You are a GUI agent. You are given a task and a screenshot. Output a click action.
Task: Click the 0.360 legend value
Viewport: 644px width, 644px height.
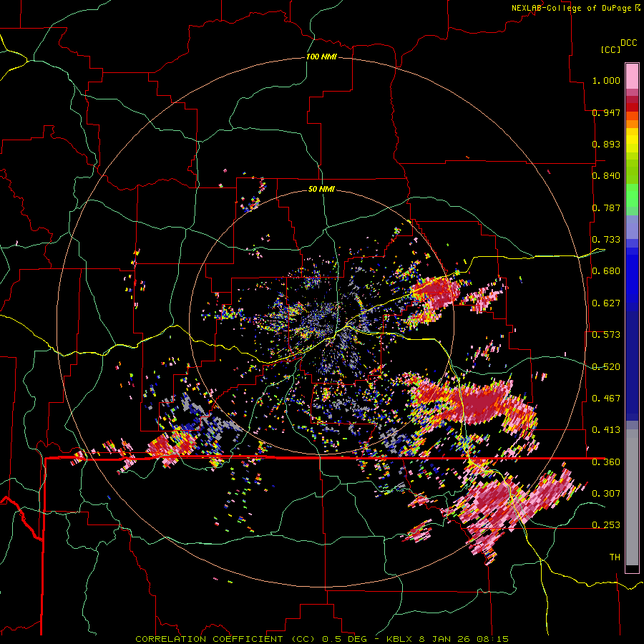tap(606, 462)
